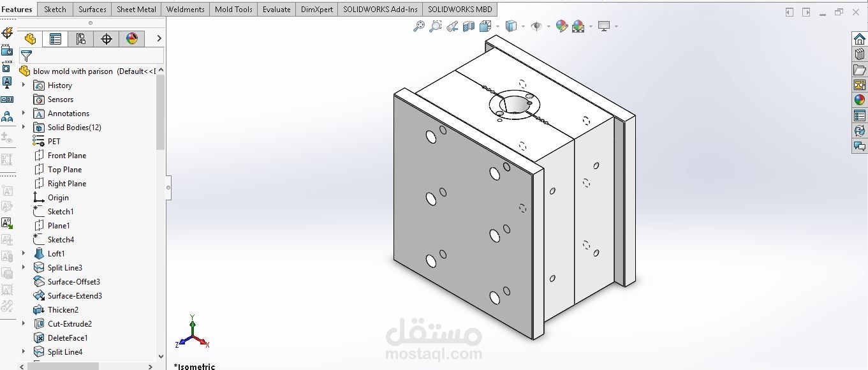
Task: Open the View Palette task pane icon
Action: [860, 85]
